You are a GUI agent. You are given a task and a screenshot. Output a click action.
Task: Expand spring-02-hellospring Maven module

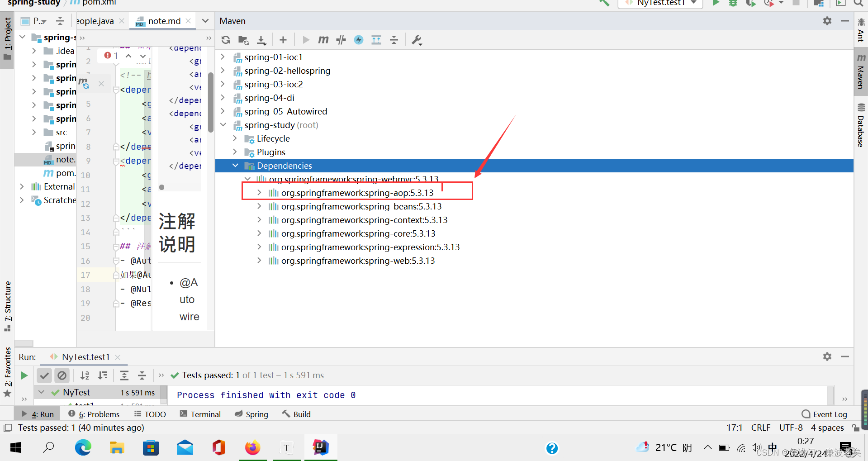coord(223,71)
